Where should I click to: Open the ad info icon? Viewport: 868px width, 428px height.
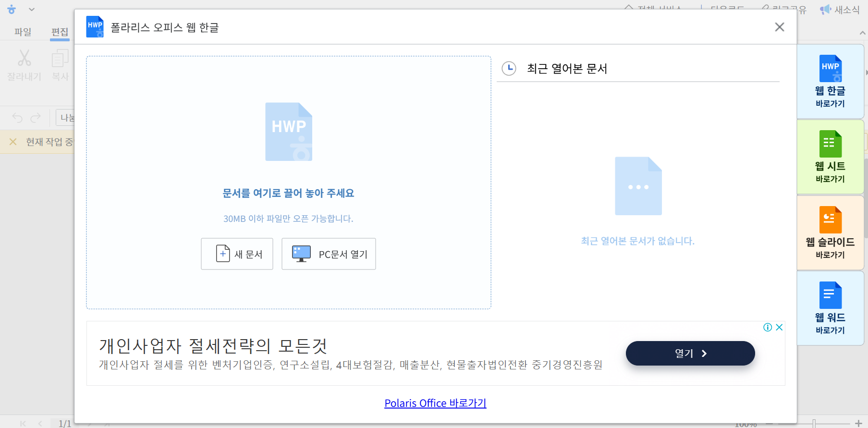(x=768, y=327)
